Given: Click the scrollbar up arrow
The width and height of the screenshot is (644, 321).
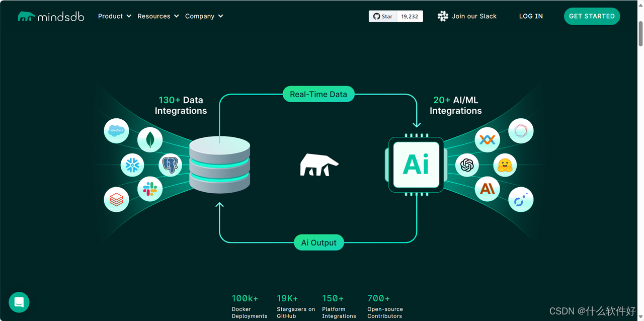Looking at the screenshot, I should point(640,4).
